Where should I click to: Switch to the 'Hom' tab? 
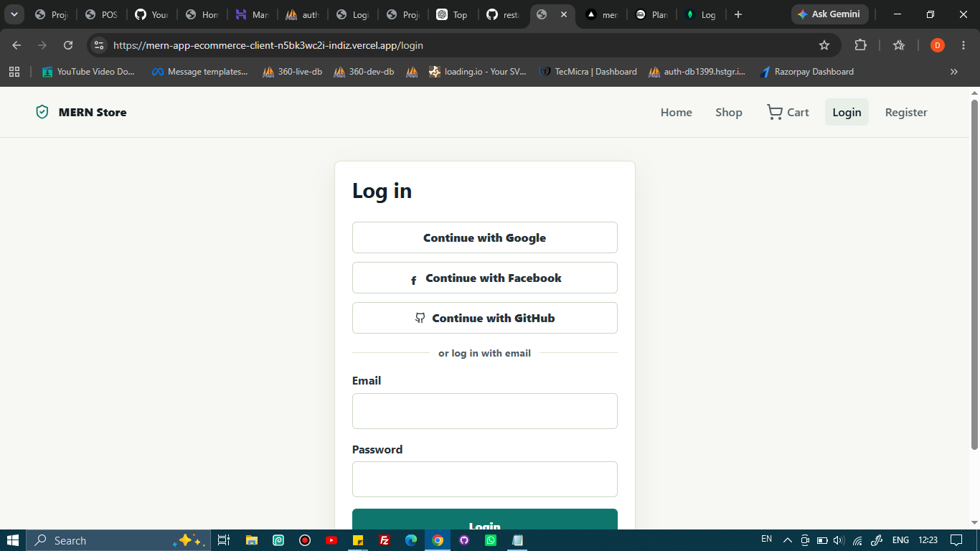click(x=202, y=14)
